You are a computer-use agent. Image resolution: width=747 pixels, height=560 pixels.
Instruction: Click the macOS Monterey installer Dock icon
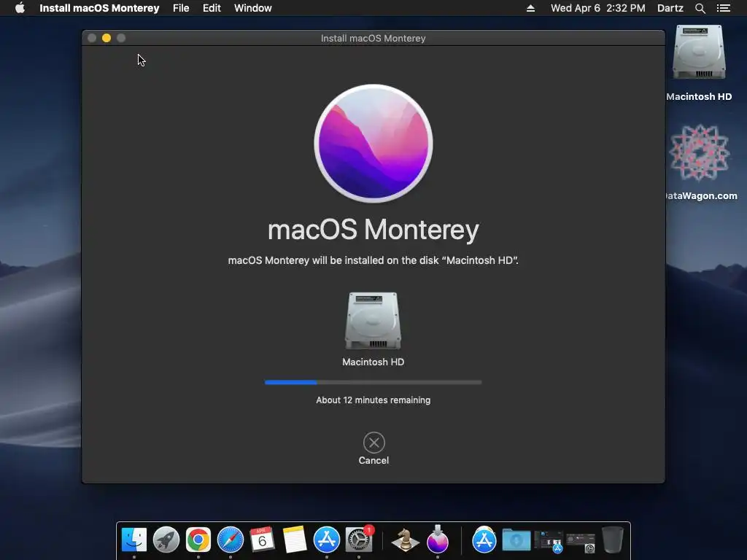click(x=438, y=540)
